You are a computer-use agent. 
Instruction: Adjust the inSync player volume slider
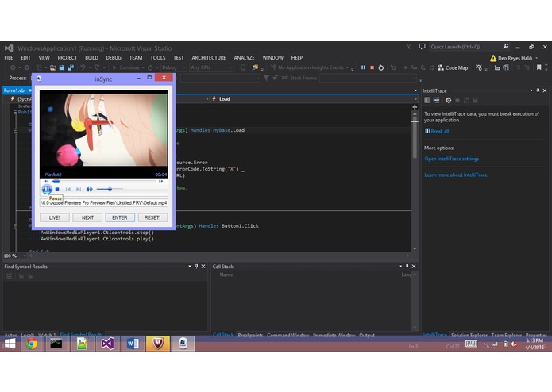pos(110,190)
